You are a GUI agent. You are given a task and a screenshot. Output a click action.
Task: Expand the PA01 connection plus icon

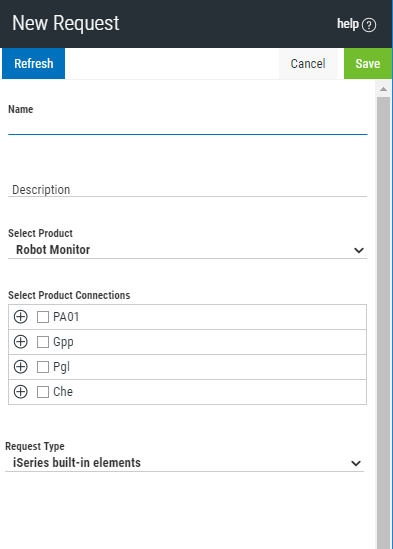point(21,317)
